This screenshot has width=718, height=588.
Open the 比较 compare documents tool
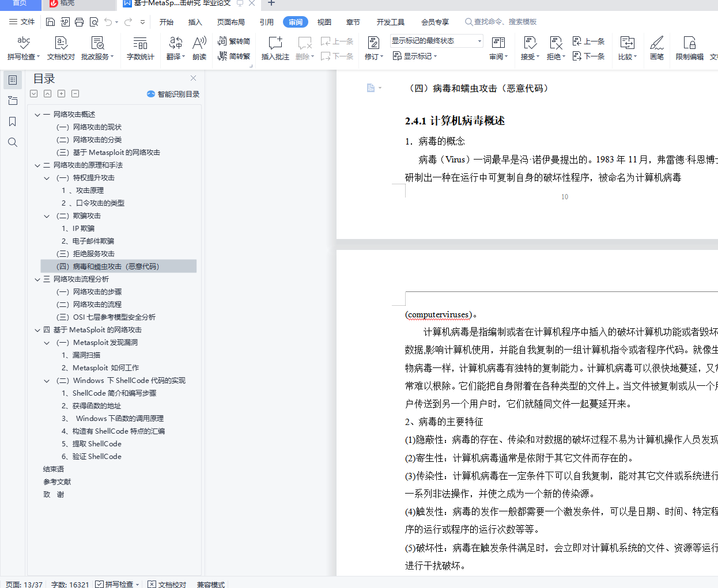click(628, 48)
